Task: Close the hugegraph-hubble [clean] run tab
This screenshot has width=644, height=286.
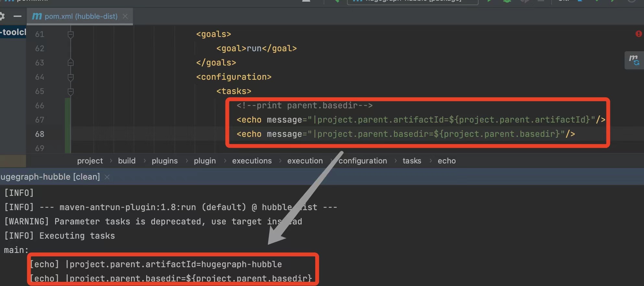Action: click(107, 177)
